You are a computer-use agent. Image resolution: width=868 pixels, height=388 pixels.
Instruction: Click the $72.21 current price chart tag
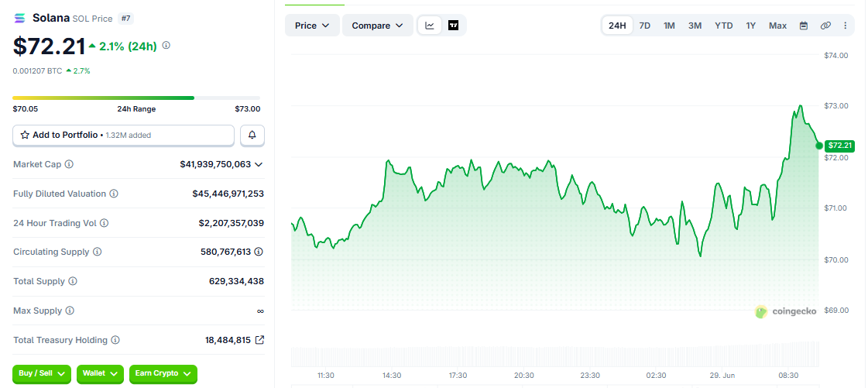839,146
